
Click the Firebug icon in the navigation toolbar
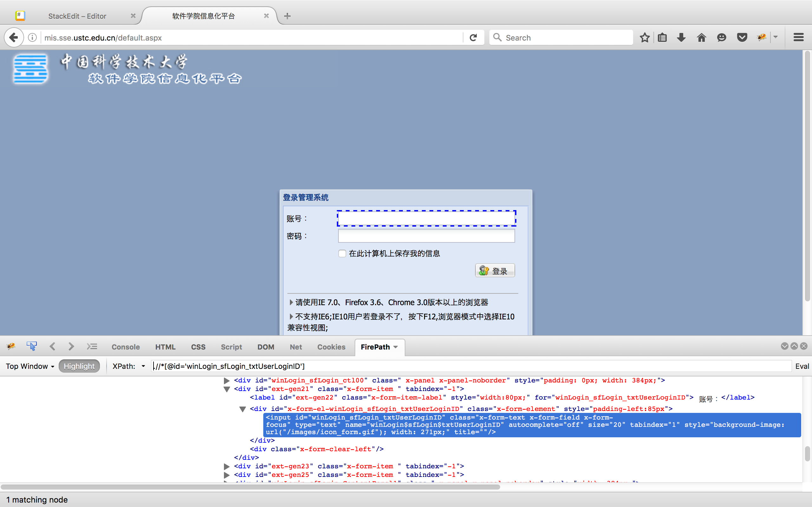click(x=761, y=38)
